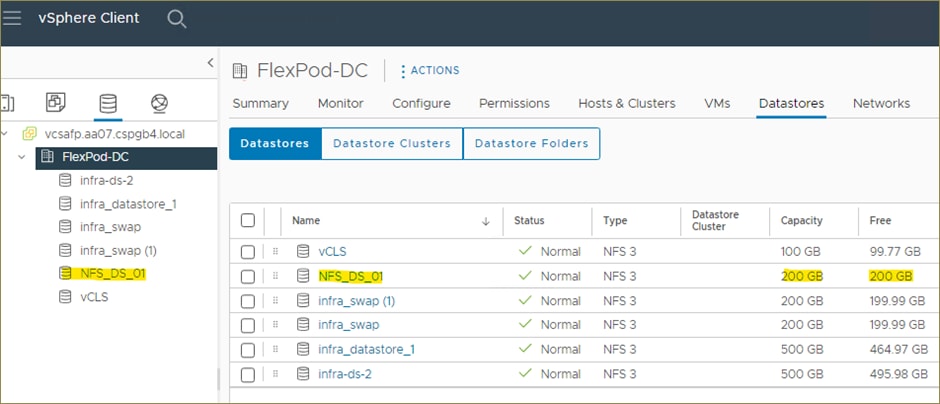Click the FlexPod-DC header datacenter icon

coord(240,71)
